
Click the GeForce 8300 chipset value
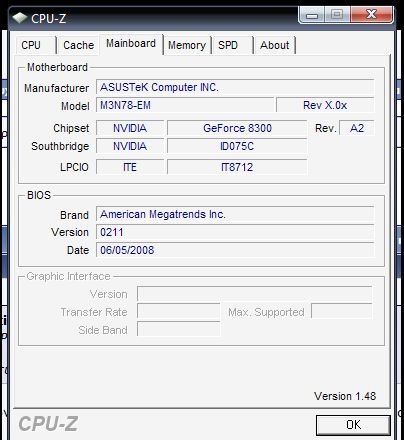pos(237,128)
